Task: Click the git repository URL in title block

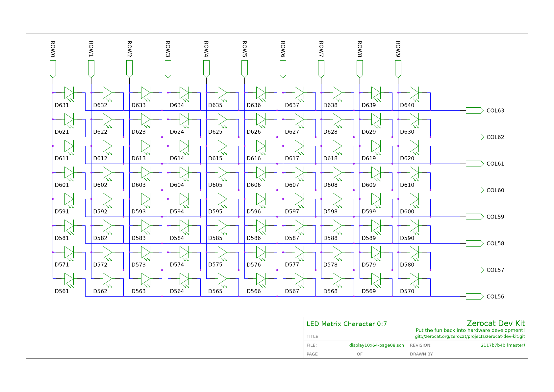Action: [470, 337]
